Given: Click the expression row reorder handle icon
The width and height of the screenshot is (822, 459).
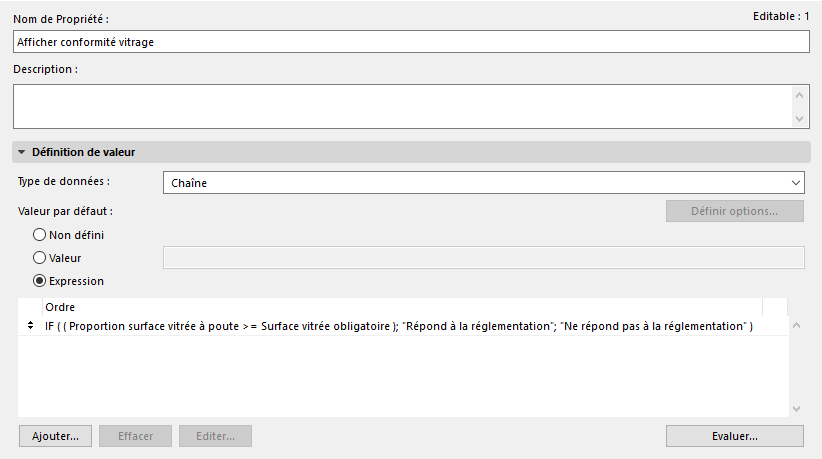Looking at the screenshot, I should coord(28,327).
